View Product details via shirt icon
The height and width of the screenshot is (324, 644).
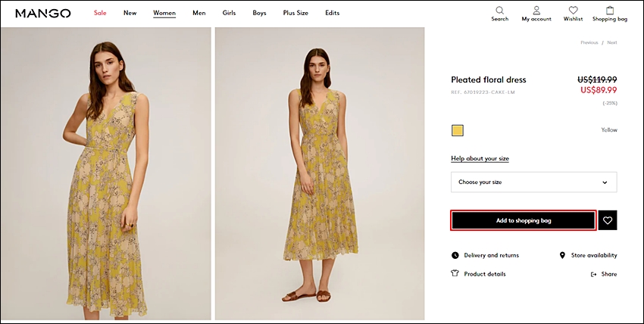point(455,273)
